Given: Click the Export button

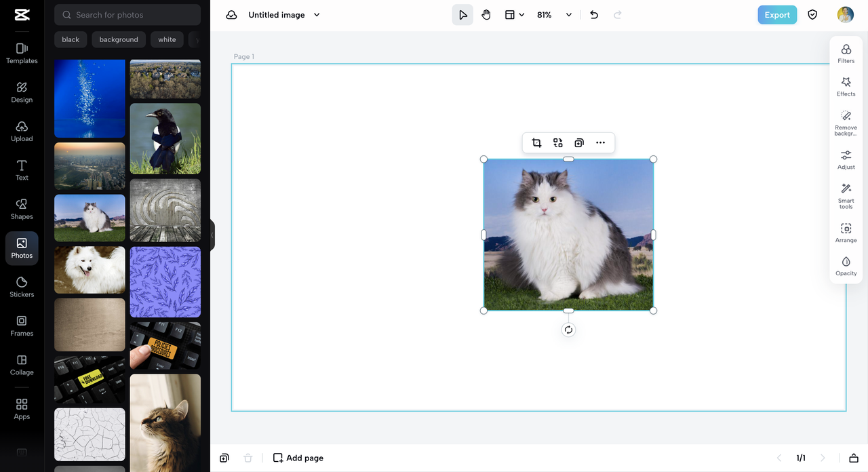Looking at the screenshot, I should point(777,15).
